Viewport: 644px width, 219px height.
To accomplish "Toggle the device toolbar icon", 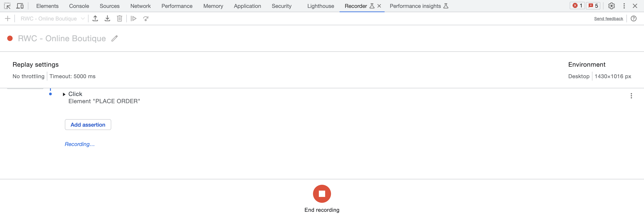I will pyautogui.click(x=20, y=6).
